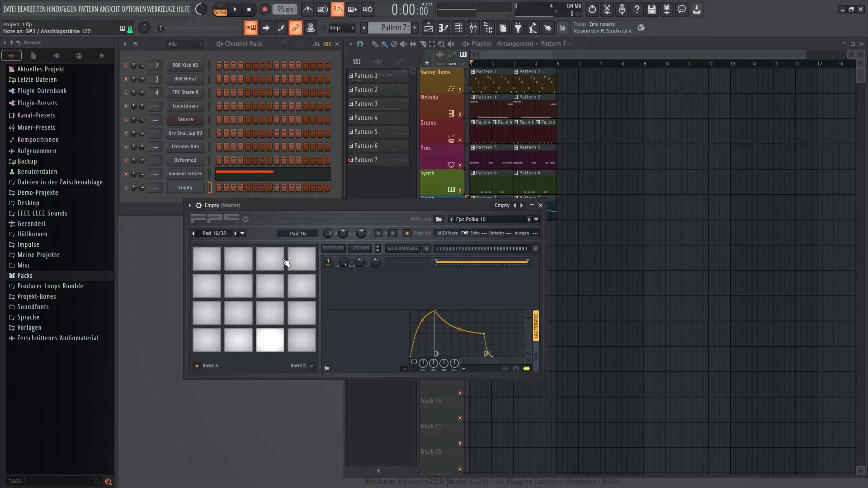Adjust the tempo field showing 95.000

(x=285, y=9)
